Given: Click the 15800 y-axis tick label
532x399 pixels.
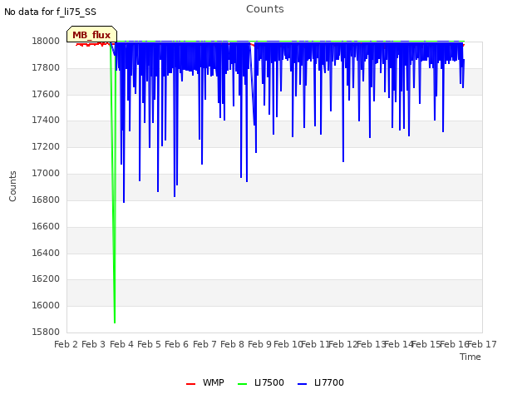Looking at the screenshot, I should (46, 332).
